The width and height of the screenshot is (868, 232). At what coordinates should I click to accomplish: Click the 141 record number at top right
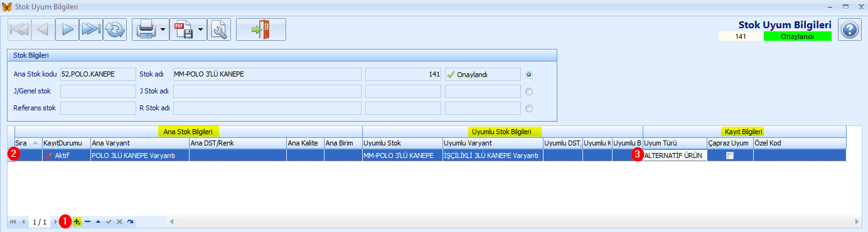coord(740,36)
